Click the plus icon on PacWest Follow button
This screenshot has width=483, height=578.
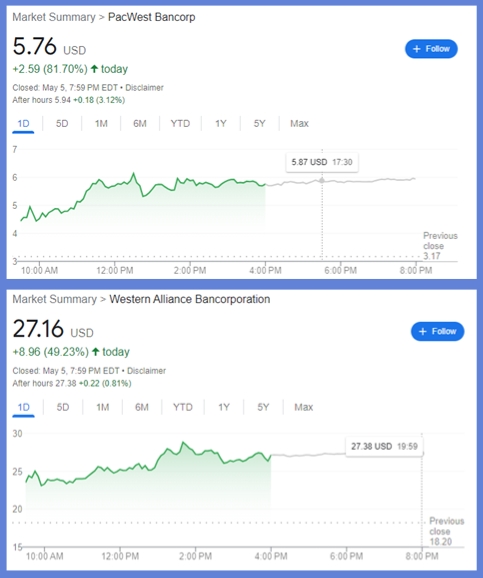[417, 49]
